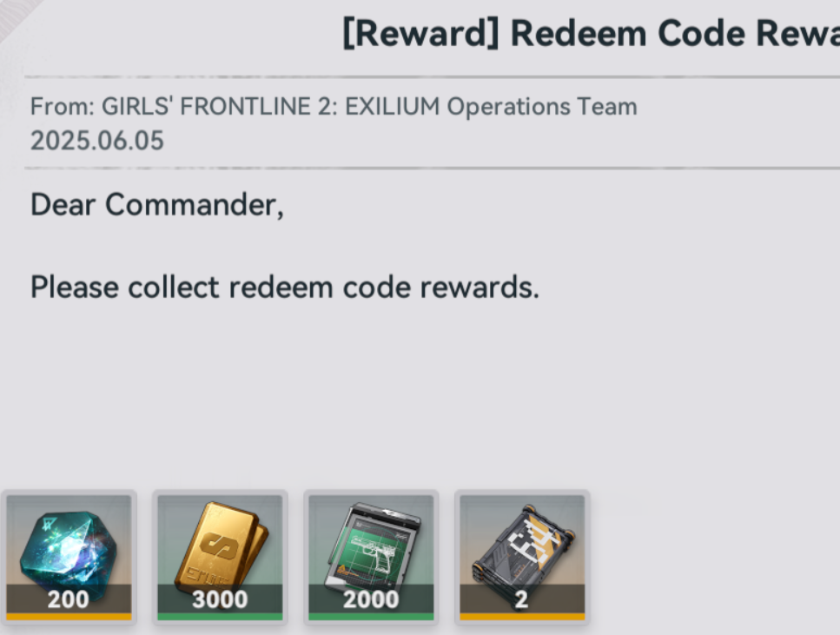Click the Redeem Code Reward mail title

591,33
